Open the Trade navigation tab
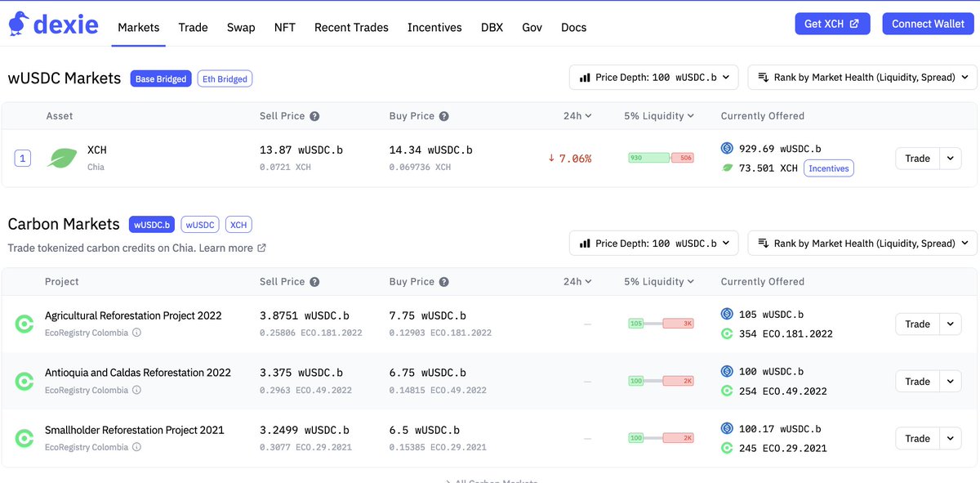 tap(193, 27)
